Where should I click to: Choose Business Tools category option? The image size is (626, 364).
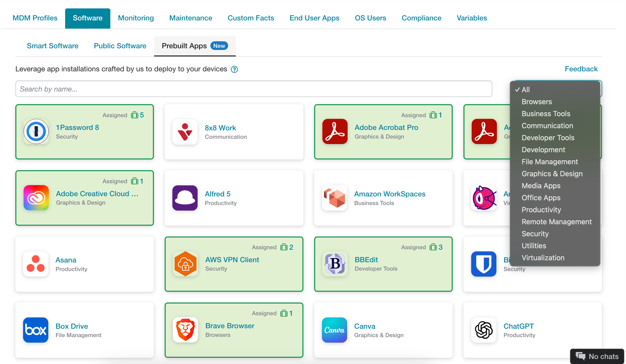pos(555,114)
